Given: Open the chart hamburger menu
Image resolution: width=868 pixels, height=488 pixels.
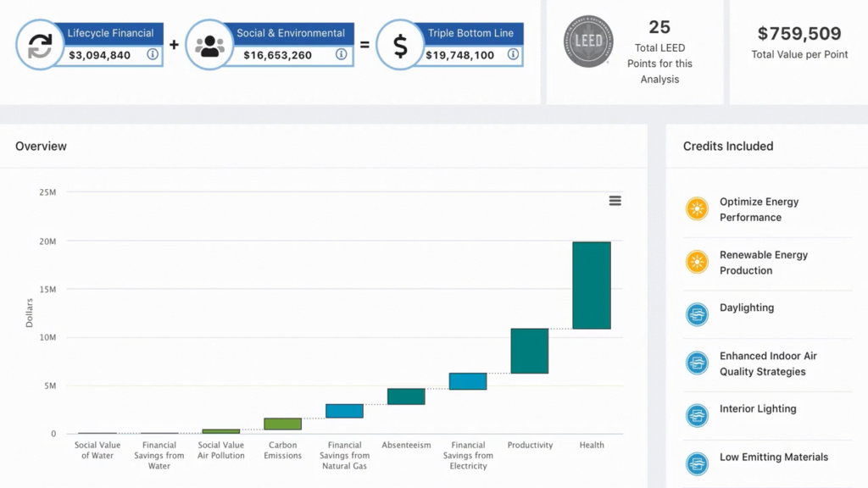Looking at the screenshot, I should 615,201.
